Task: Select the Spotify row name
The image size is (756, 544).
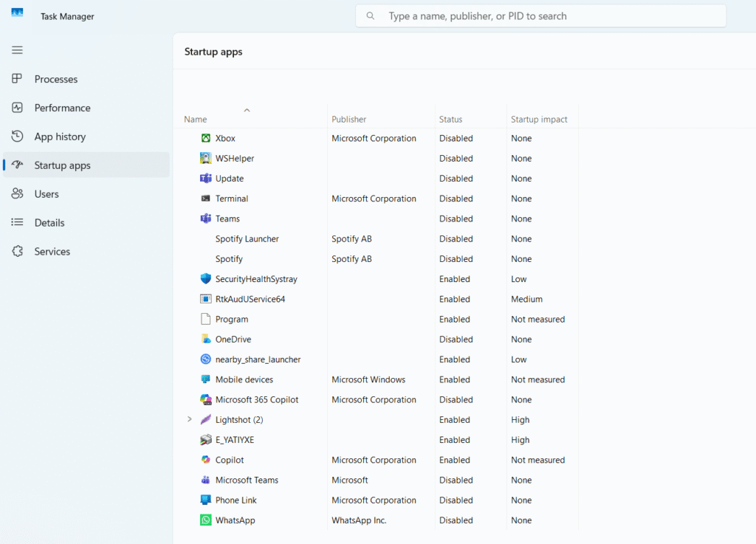Action: [x=229, y=259]
